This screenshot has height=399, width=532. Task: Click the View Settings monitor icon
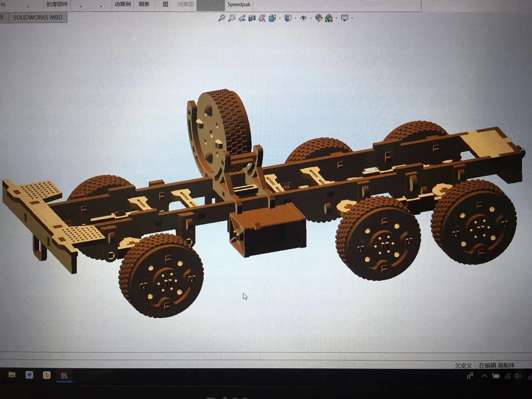[x=344, y=18]
